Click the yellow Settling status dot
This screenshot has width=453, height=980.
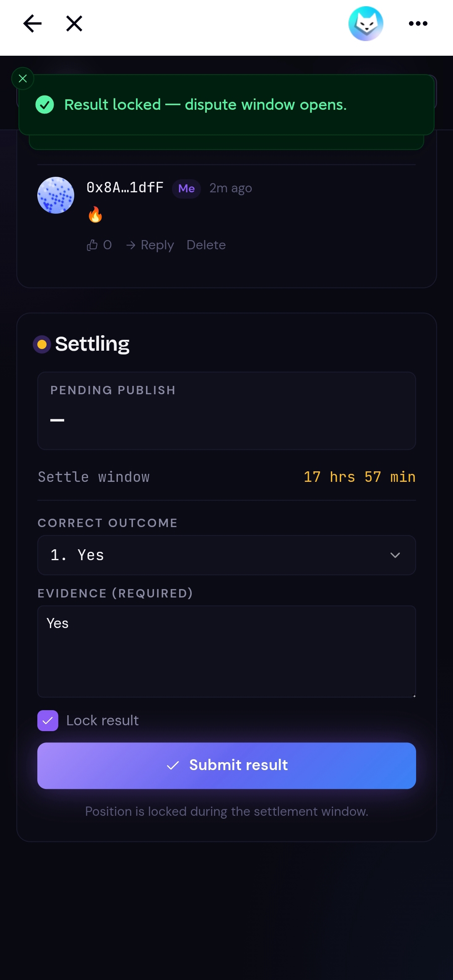(x=42, y=344)
